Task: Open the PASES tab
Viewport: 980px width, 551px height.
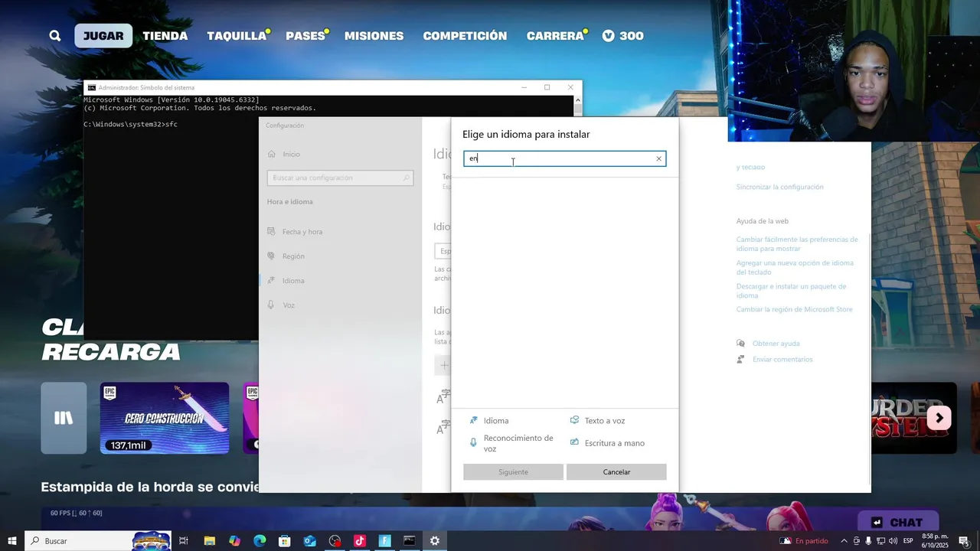Action: (x=306, y=36)
